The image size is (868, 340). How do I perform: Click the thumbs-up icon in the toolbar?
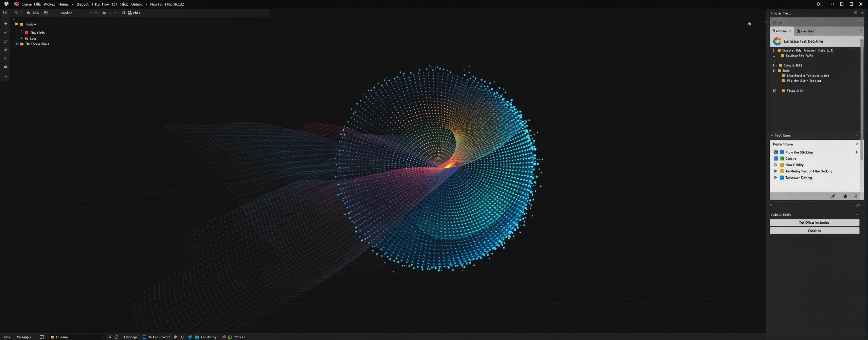pyautogui.click(x=104, y=12)
